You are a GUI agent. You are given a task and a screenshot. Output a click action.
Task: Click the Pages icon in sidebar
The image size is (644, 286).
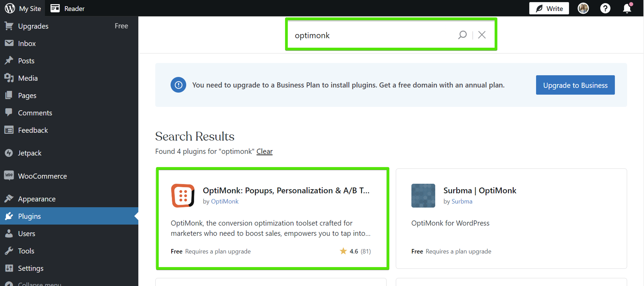click(9, 95)
